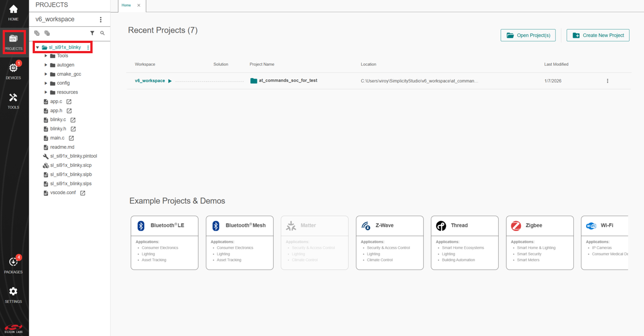Open the v6_workspace options kebab menu
The width and height of the screenshot is (644, 336).
pyautogui.click(x=101, y=19)
